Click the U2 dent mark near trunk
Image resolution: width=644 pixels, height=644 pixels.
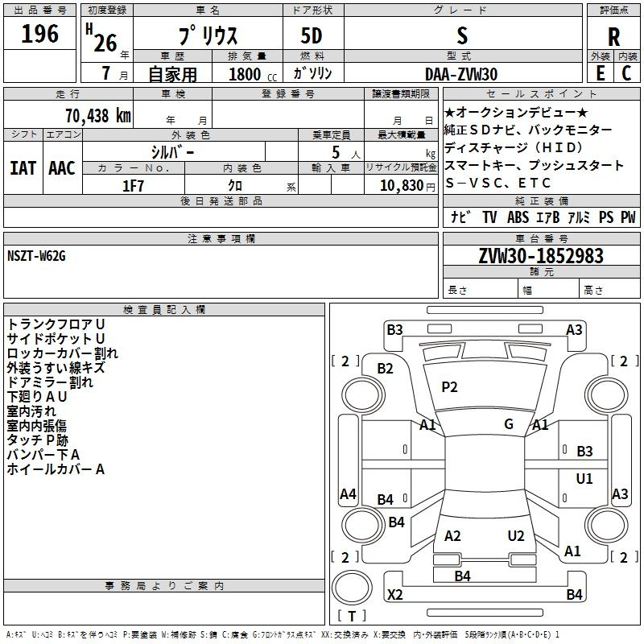pos(516,536)
